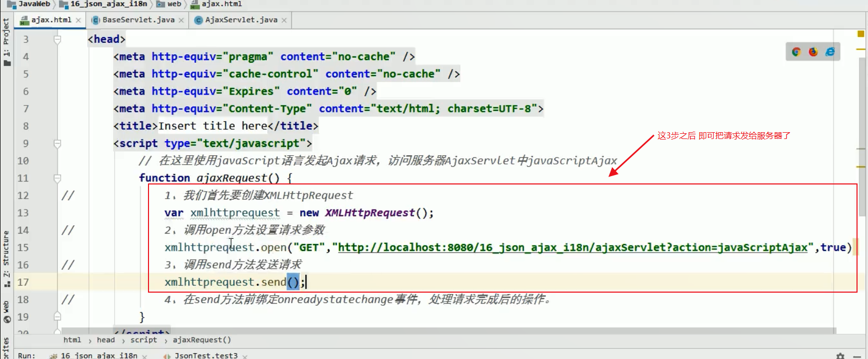The width and height of the screenshot is (868, 359).
Task: Click line number 17 in the gutter
Action: click(x=23, y=282)
